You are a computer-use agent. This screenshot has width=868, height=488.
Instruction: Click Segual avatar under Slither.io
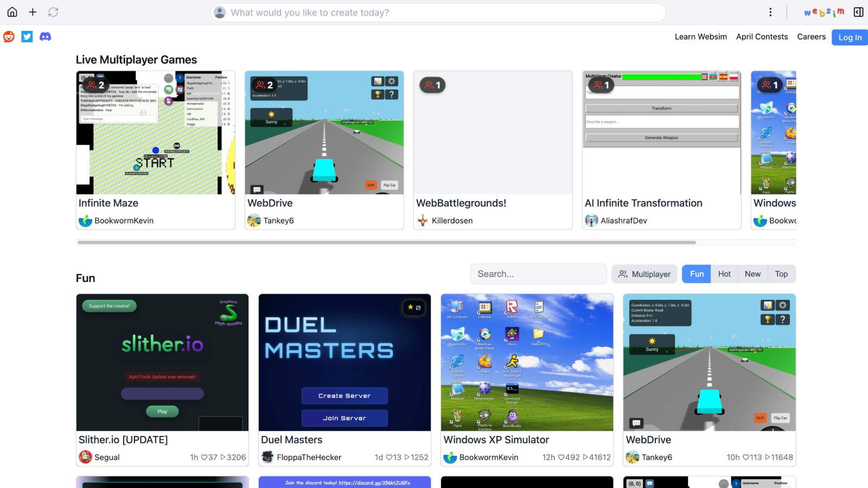(85, 457)
